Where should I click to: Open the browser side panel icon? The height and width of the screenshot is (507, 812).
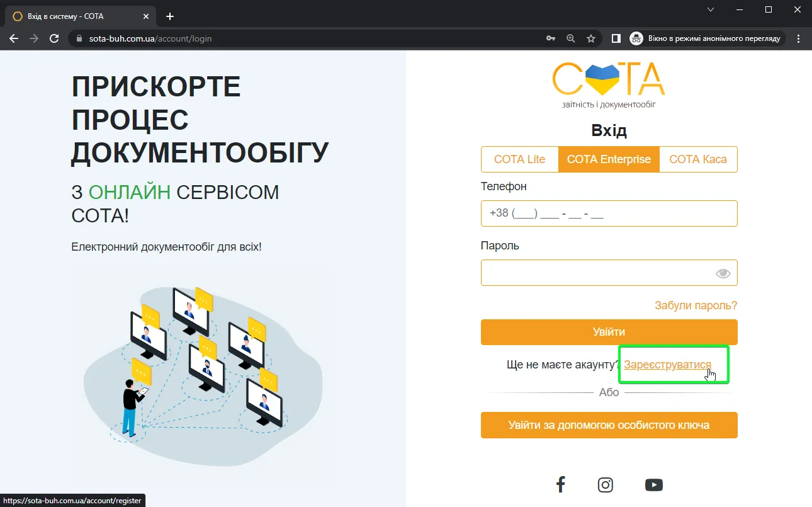coord(616,38)
